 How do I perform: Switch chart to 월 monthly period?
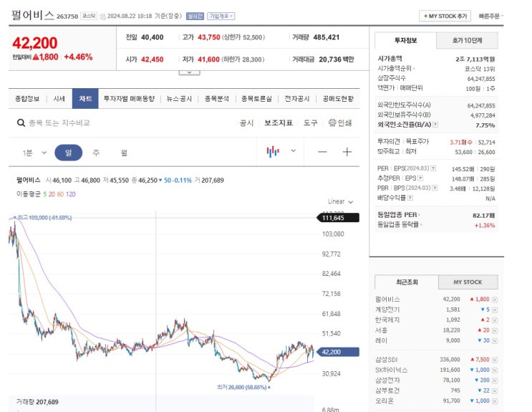tap(124, 153)
